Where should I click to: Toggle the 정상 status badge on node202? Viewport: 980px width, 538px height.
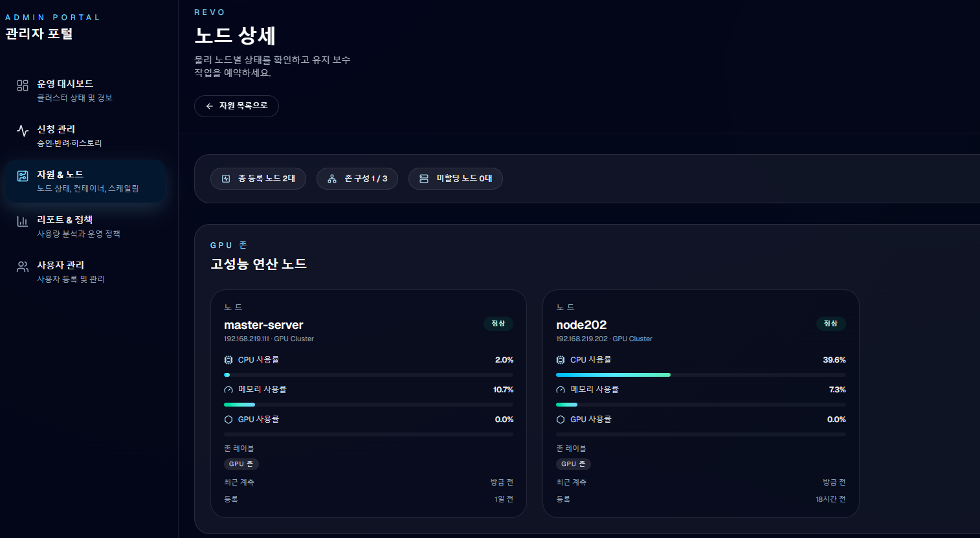830,323
